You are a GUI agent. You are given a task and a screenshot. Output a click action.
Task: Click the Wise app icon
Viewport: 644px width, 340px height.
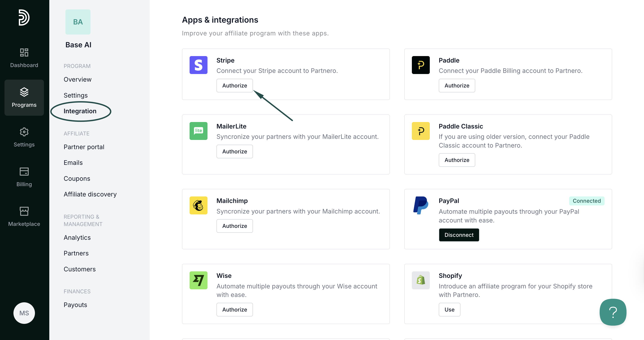(198, 280)
